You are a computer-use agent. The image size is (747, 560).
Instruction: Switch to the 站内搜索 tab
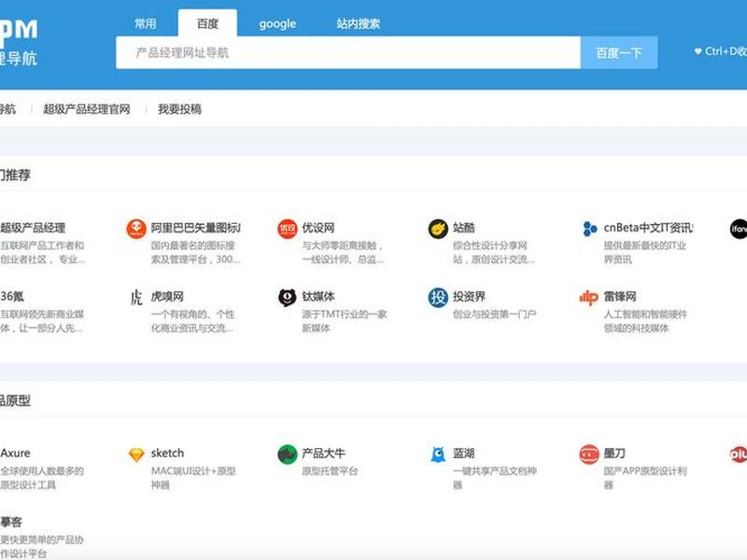coord(359,23)
